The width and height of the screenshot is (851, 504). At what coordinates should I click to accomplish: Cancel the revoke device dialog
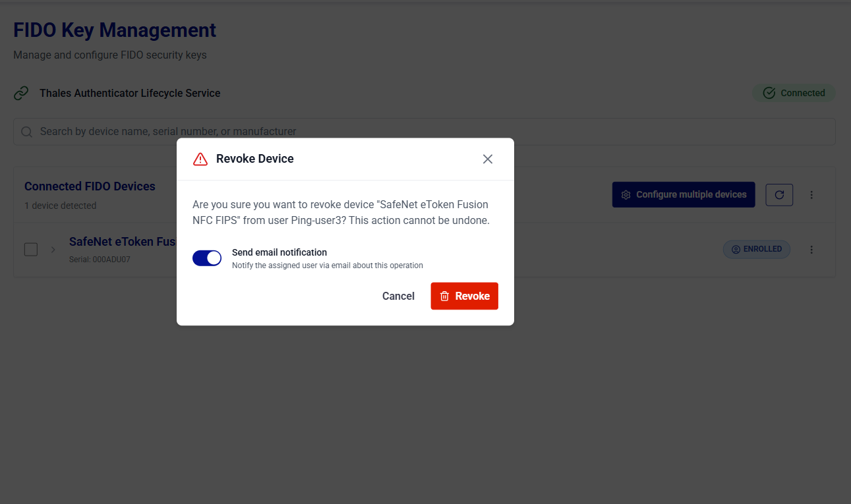coord(398,296)
